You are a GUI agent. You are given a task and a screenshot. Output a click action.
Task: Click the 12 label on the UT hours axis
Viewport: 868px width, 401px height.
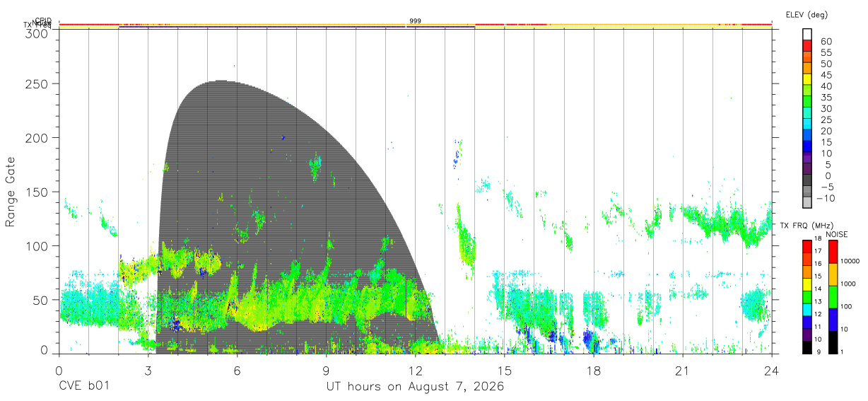click(416, 371)
